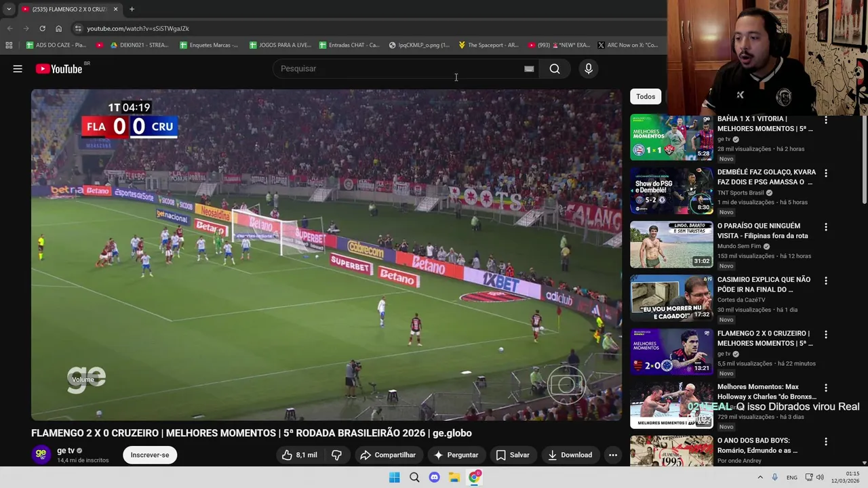Click the browser forward arrow
This screenshot has width=868, height=488.
(26, 28)
